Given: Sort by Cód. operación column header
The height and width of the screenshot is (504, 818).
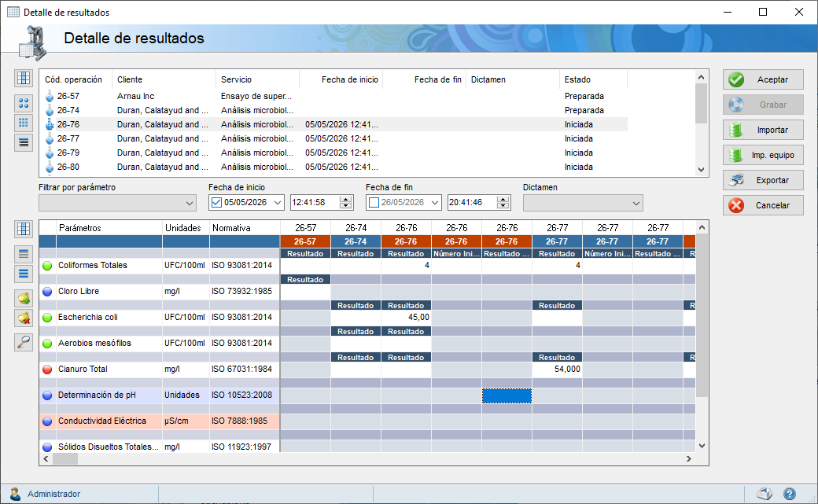Looking at the screenshot, I should (x=76, y=79).
